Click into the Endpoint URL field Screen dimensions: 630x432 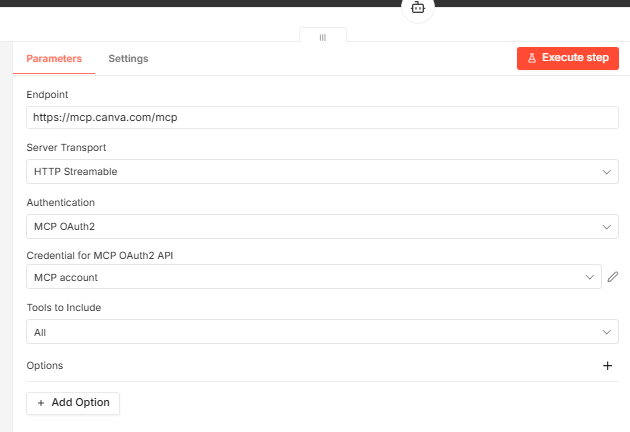(322, 117)
